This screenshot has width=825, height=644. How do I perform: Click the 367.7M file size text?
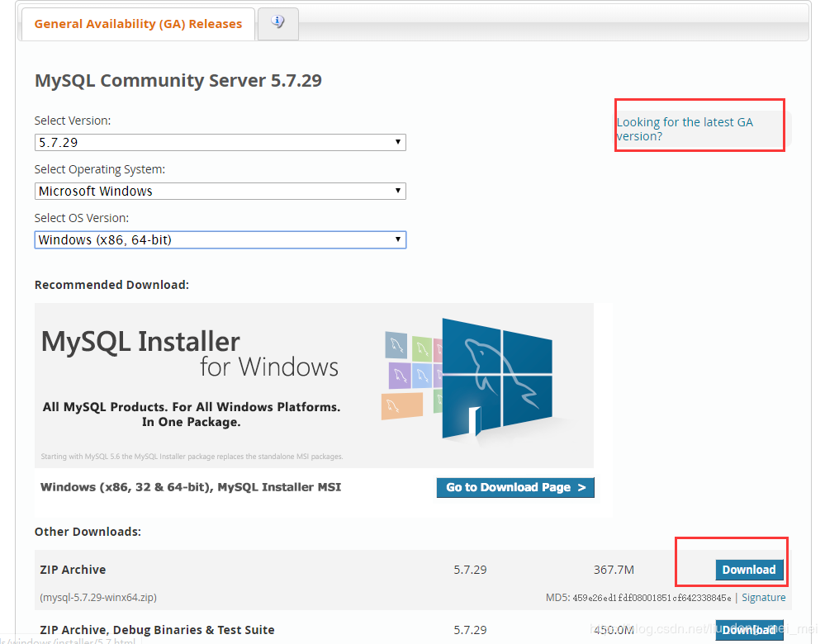click(613, 570)
